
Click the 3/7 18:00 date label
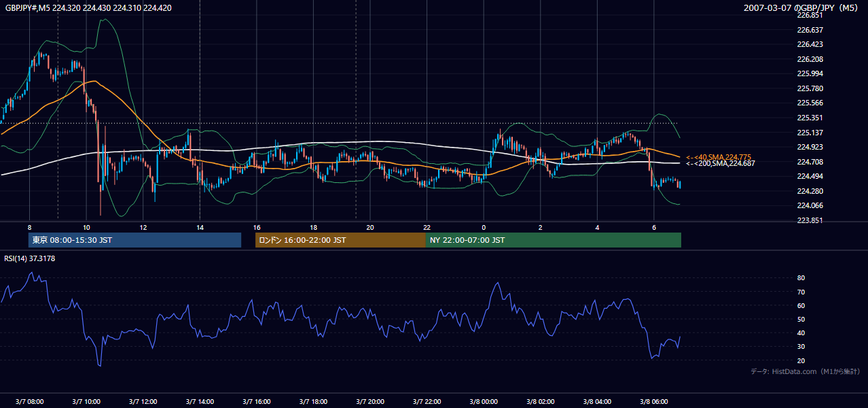[x=313, y=402]
